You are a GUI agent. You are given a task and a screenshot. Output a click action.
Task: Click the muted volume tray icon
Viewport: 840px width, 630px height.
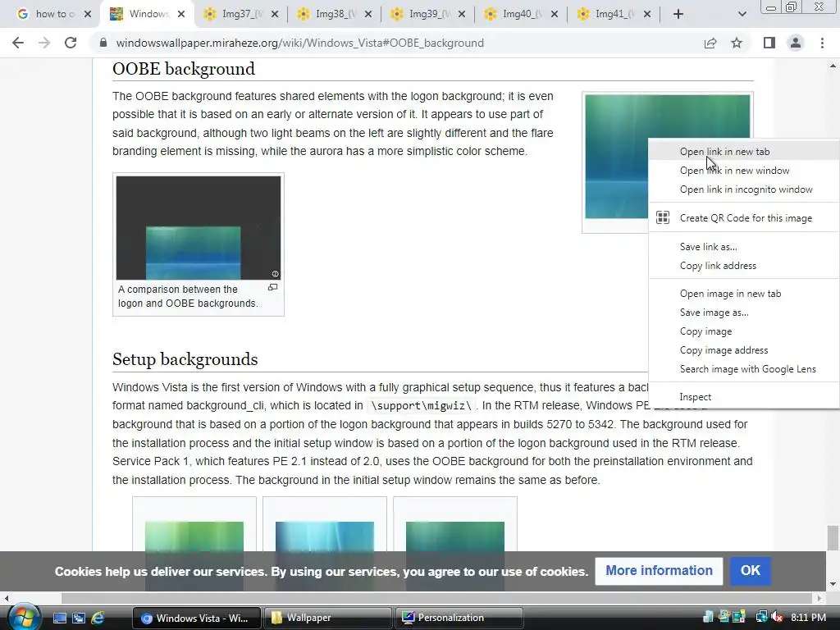tap(778, 618)
